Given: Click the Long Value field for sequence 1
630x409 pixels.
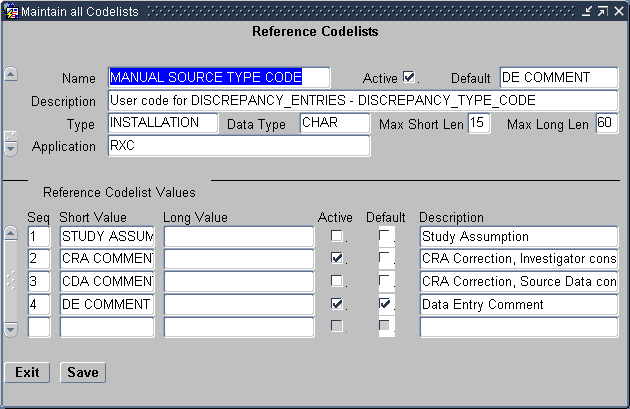Looking at the screenshot, I should pyautogui.click(x=238, y=237).
